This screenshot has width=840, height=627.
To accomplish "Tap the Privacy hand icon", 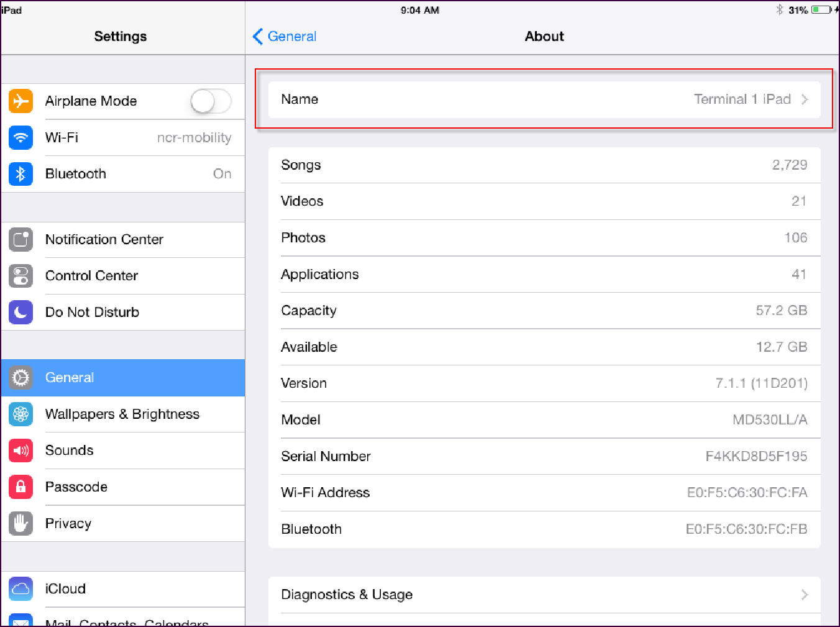I will pos(21,523).
